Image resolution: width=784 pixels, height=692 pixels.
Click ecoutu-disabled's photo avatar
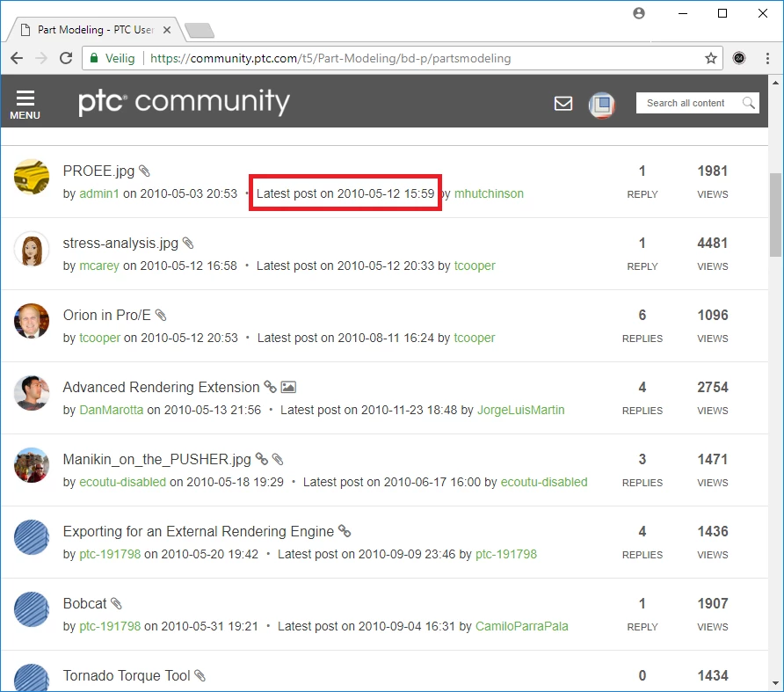(32, 465)
